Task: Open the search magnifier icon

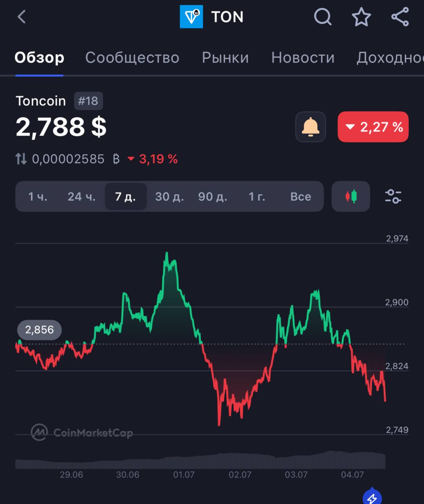Action: (x=323, y=17)
